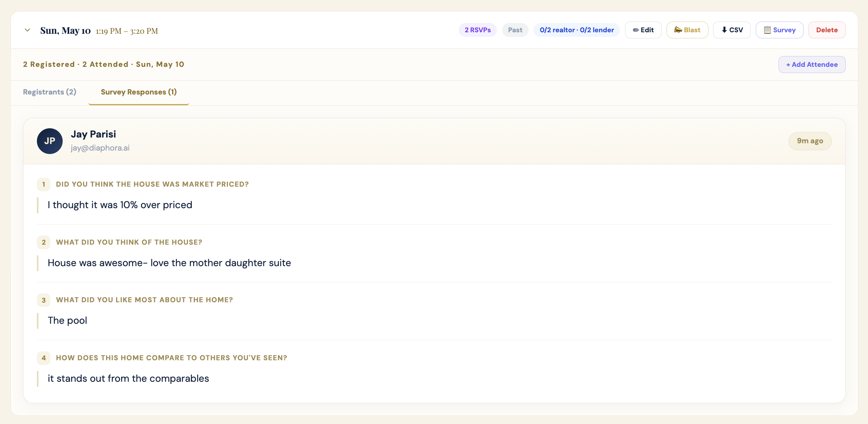
Task: Click the 0/2 realtor · 0/2 lender badge
Action: coord(577,30)
